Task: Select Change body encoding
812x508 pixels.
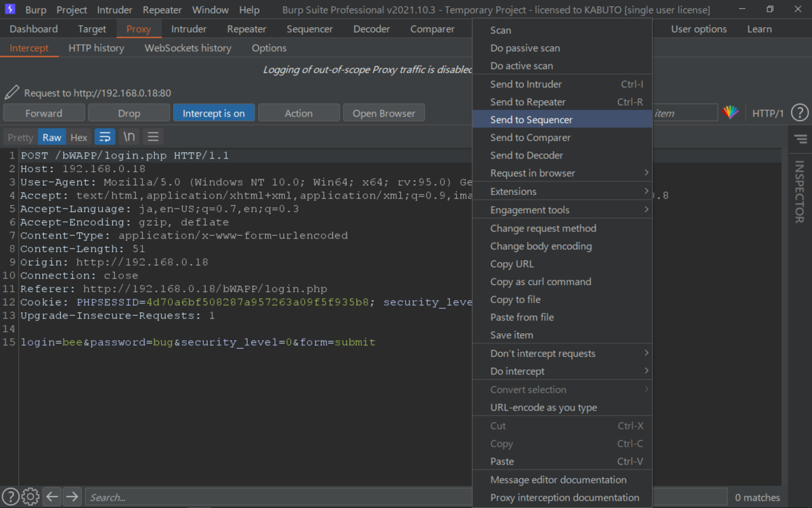Action: click(x=562, y=246)
